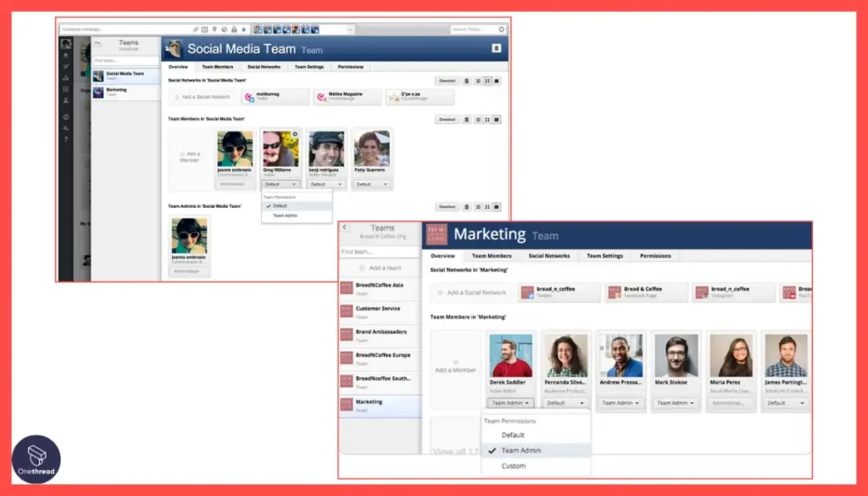
Task: Select Team Admin in Greg Williams' permissions menu
Action: pyautogui.click(x=298, y=215)
